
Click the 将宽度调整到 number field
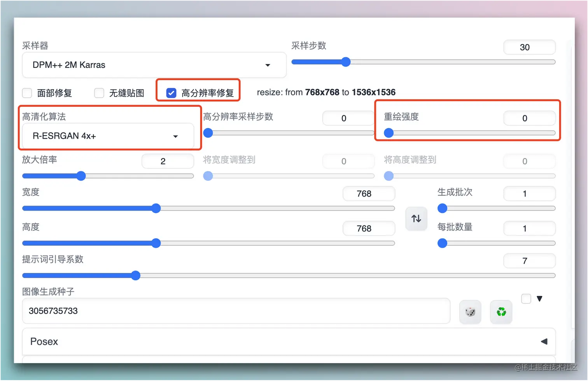[x=348, y=161]
